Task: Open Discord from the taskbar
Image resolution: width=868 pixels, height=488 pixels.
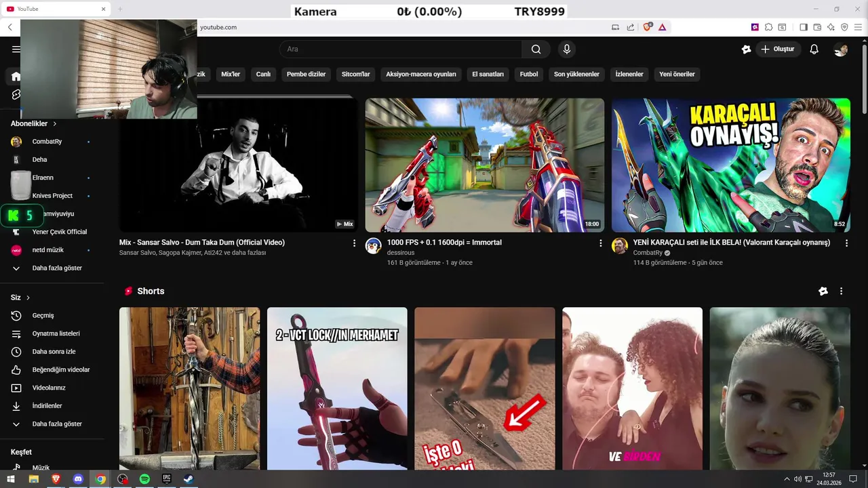Action: tap(78, 479)
